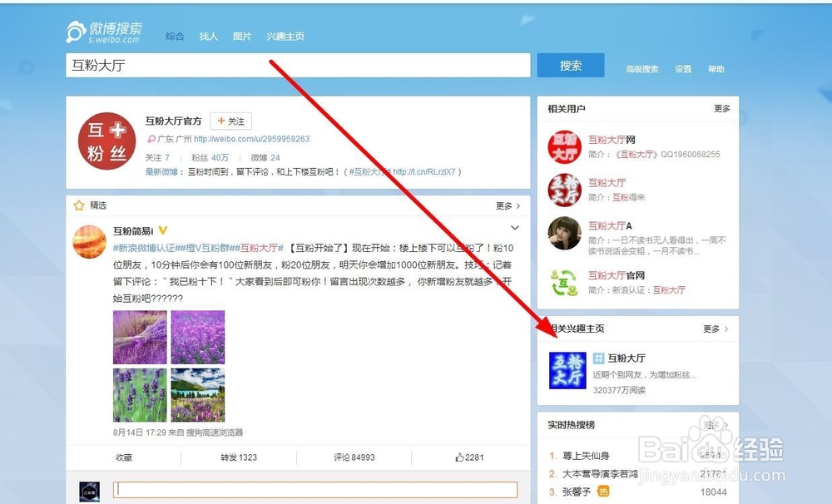The image size is (832, 504).
Task: Open 互粉大厅A girl photo avatar
Action: point(565,233)
